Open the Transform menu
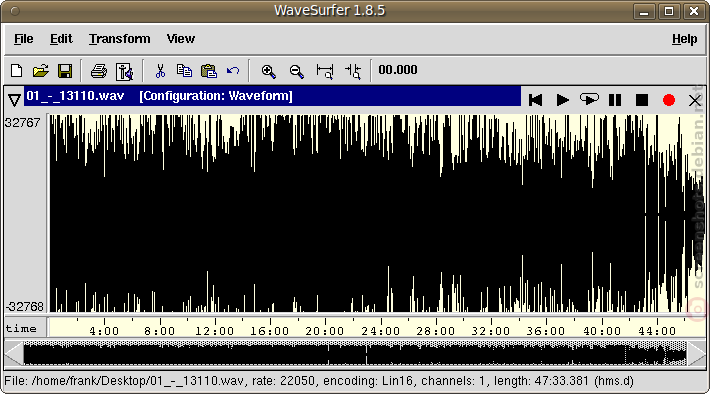The image size is (710, 394). click(x=120, y=39)
